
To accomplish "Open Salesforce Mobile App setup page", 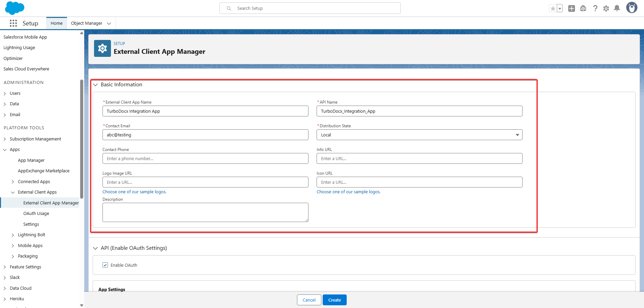I will [25, 37].
